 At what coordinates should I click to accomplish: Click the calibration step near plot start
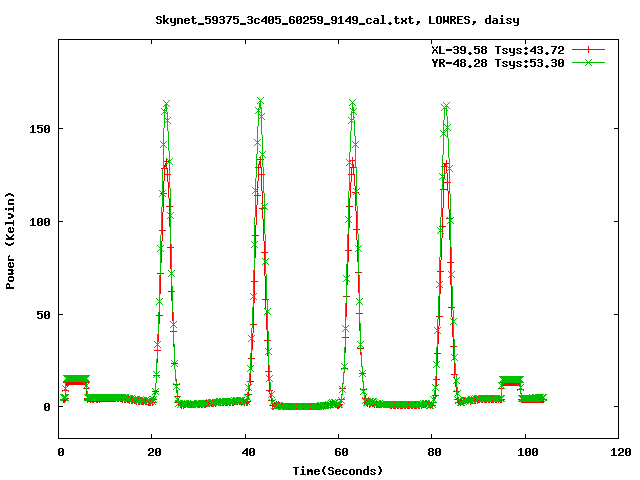[x=75, y=380]
